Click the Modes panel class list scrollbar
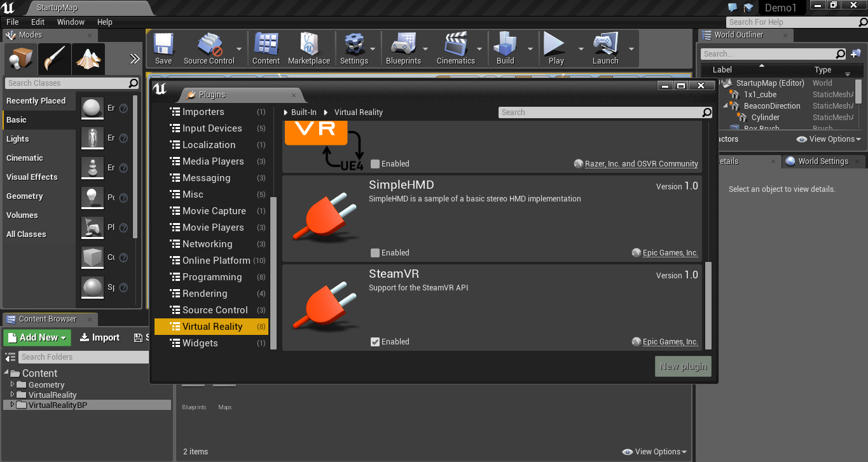The image size is (868, 462). pos(135,166)
